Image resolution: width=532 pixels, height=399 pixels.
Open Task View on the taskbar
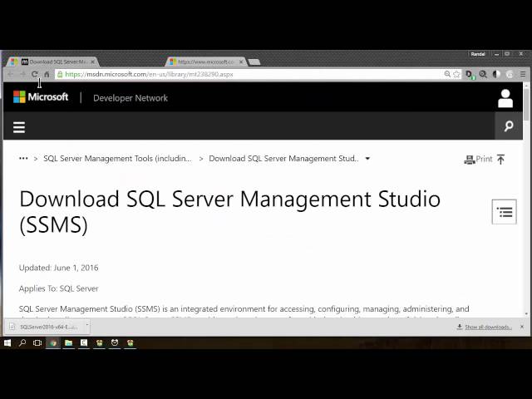click(x=37, y=343)
